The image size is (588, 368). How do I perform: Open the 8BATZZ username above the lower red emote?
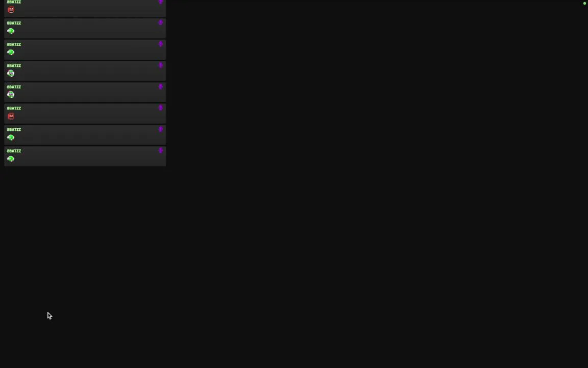tap(14, 108)
